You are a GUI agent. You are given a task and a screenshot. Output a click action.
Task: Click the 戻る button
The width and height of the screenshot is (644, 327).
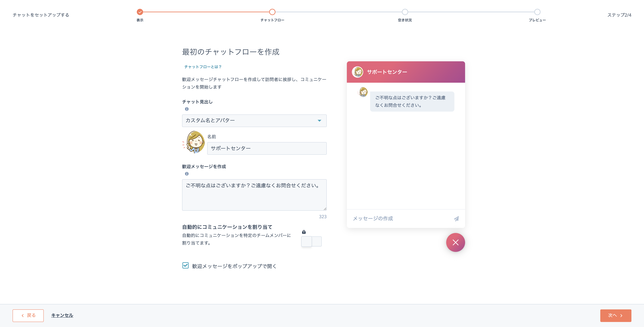click(28, 315)
